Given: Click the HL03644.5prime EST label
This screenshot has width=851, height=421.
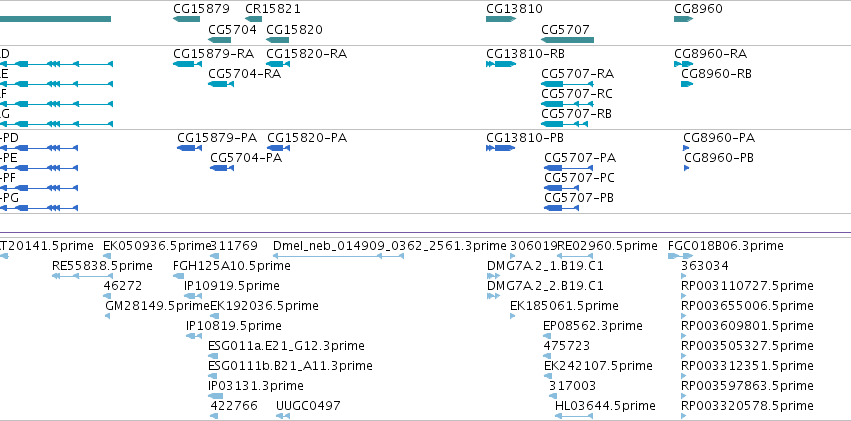Looking at the screenshot, I should tap(605, 405).
